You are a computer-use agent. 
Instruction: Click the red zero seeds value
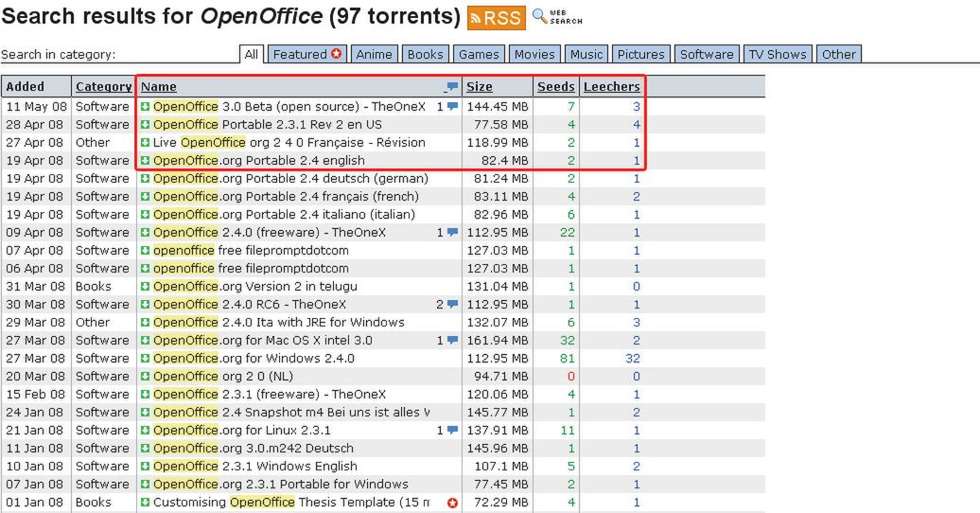point(570,377)
